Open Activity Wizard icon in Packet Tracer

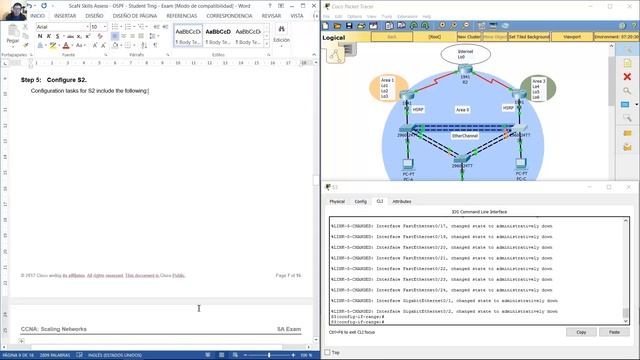(373, 26)
